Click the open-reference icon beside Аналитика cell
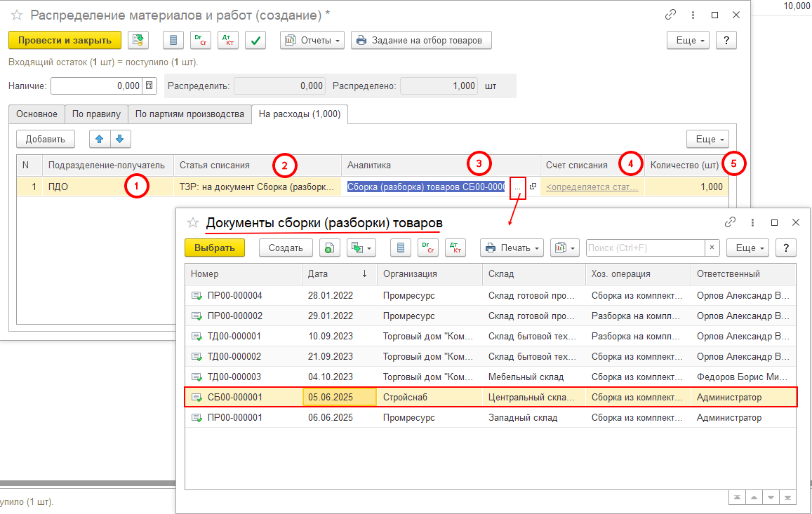 click(x=533, y=187)
